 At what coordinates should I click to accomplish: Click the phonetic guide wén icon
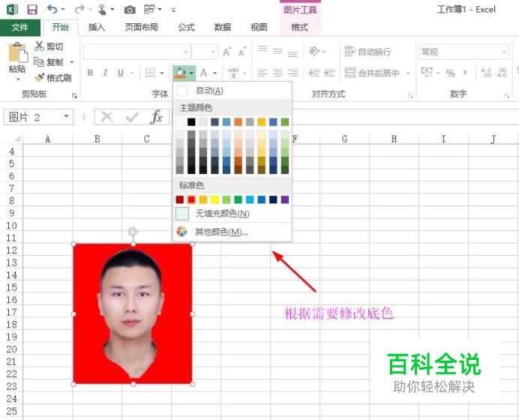click(233, 73)
